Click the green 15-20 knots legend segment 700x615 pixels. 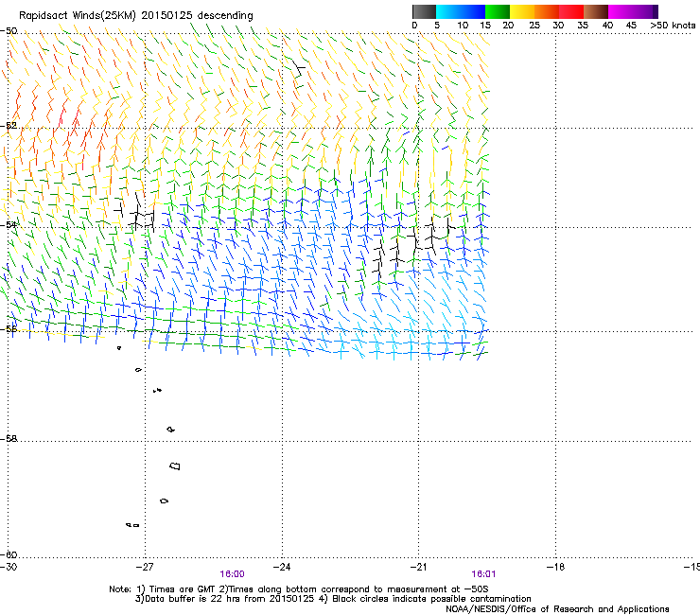tap(498, 11)
